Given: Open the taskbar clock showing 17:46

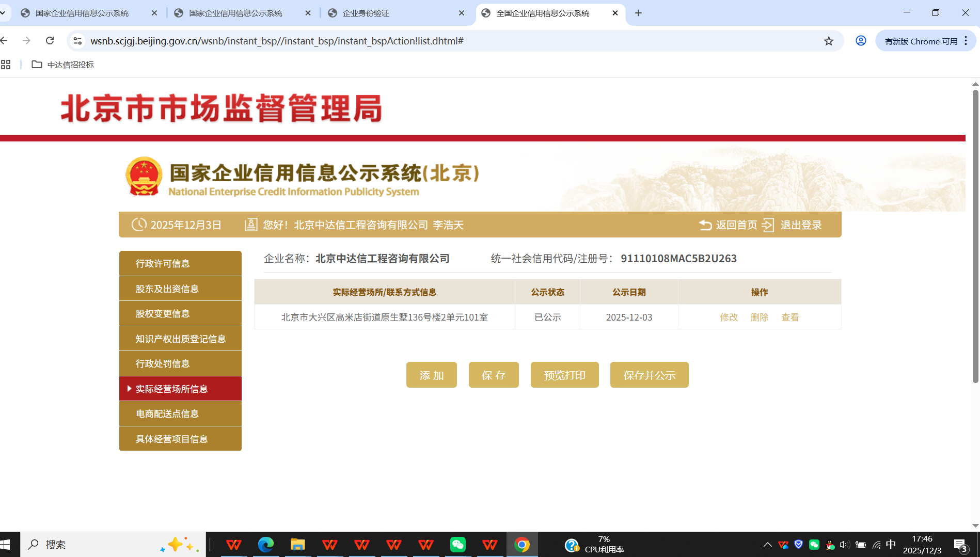Looking at the screenshot, I should pyautogui.click(x=922, y=545).
